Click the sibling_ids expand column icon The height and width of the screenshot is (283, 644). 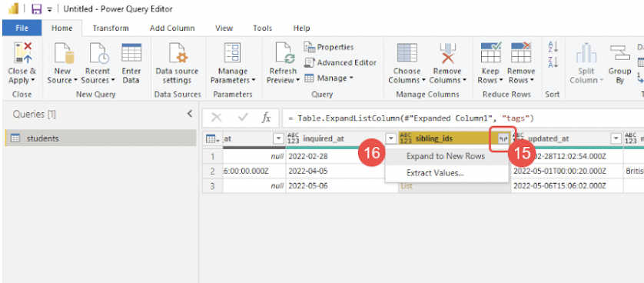(x=503, y=139)
